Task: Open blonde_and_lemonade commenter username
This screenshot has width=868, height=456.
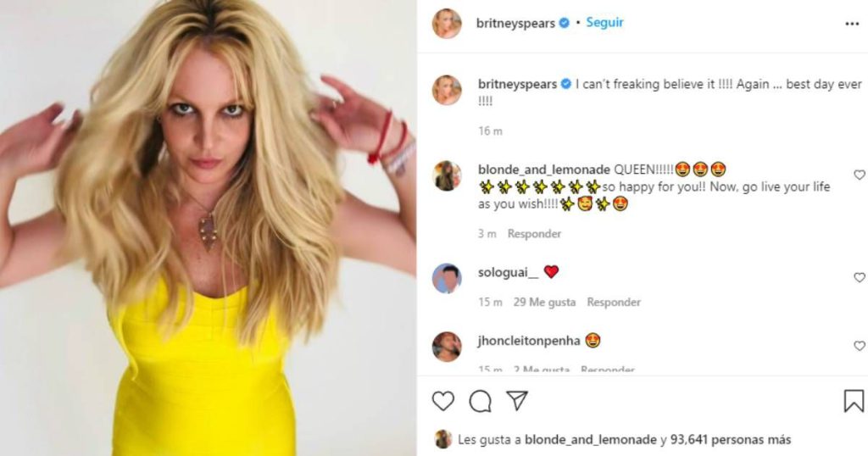Action: click(543, 170)
